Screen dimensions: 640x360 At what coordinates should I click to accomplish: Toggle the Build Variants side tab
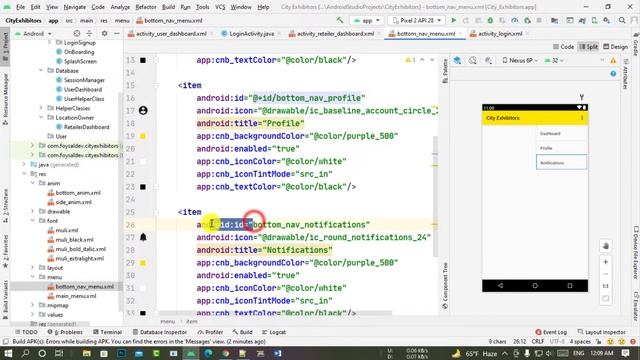click(5, 300)
